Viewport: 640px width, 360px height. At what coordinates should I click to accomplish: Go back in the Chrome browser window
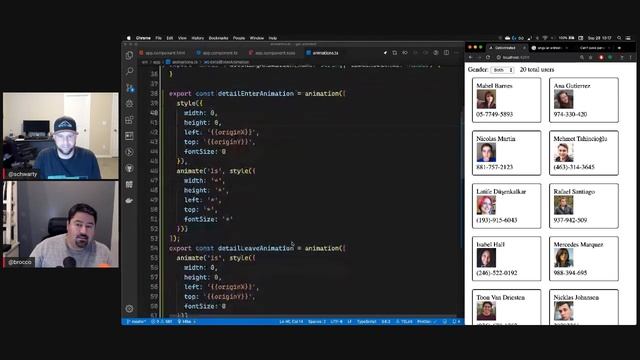click(x=471, y=58)
